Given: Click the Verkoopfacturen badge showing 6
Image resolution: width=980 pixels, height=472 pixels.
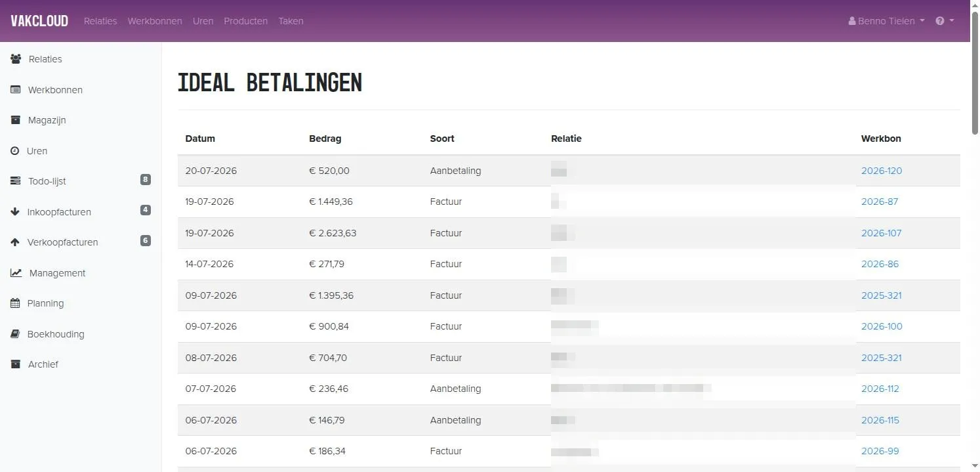Looking at the screenshot, I should pyautogui.click(x=146, y=240).
